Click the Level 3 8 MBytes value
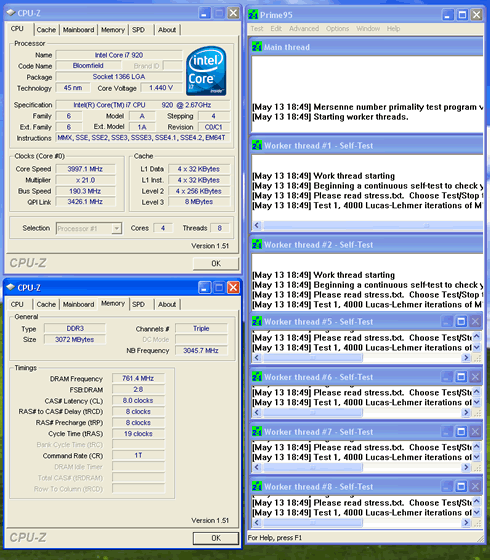Viewport: 490px width, 560px height. point(199,202)
